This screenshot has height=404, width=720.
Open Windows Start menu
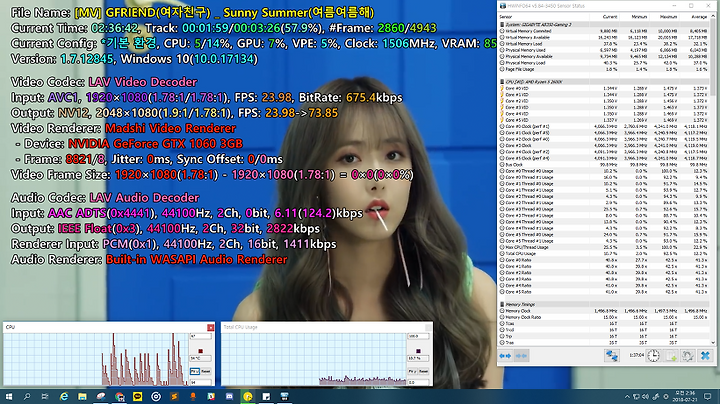tap(9, 397)
